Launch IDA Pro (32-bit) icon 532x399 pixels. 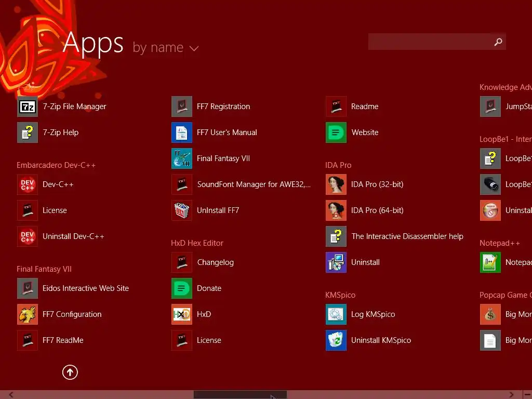336,184
